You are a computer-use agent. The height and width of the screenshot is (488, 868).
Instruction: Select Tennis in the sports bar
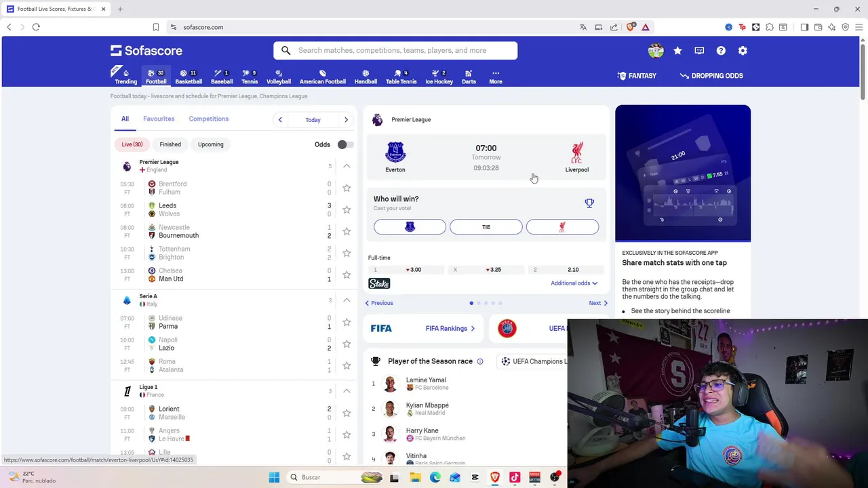(250, 76)
